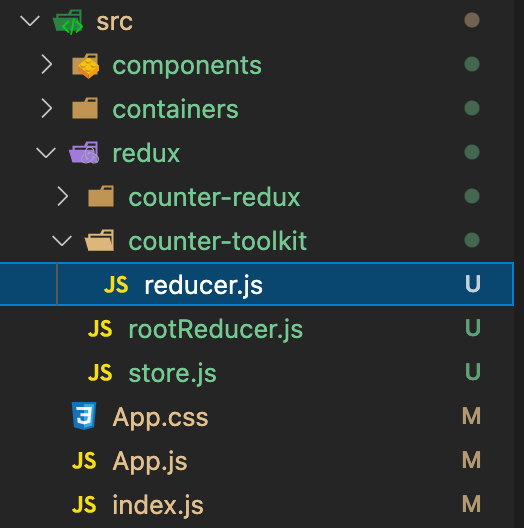Collapse the counter-toolkit folder chevron
Image resolution: width=524 pixels, height=528 pixels.
62,240
